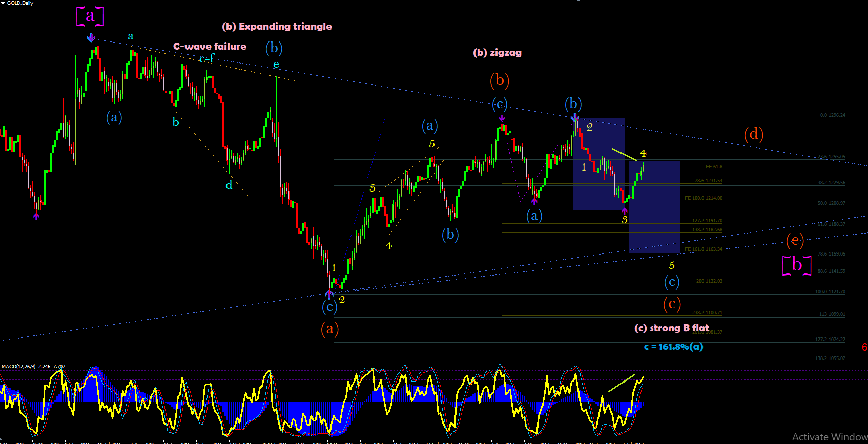Image resolution: width=868 pixels, height=444 pixels.
Task: Click the purple arrow at the high below orange (b)
Action: pyautogui.click(x=502, y=118)
